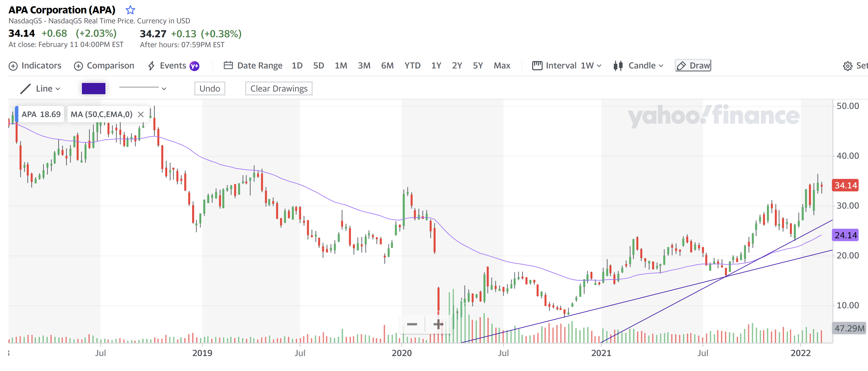Click the Comparison plus circle icon
The image size is (868, 371).
78,66
